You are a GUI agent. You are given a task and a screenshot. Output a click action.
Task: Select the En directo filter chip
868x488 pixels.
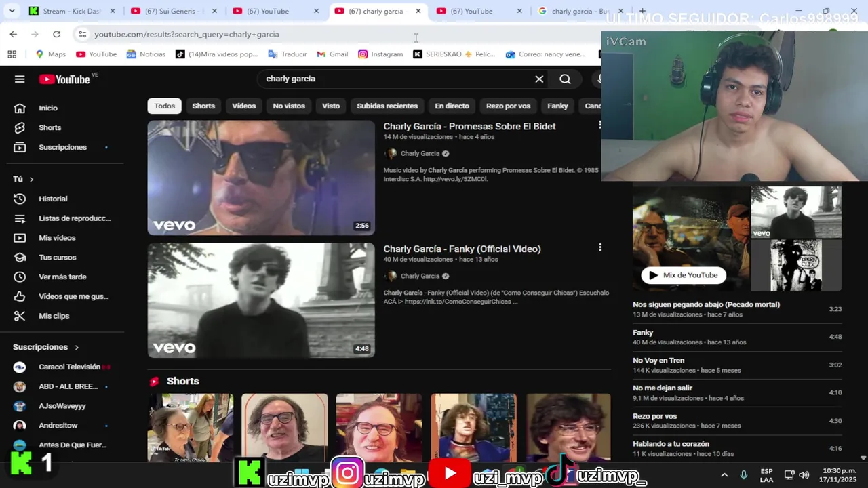pos(452,106)
